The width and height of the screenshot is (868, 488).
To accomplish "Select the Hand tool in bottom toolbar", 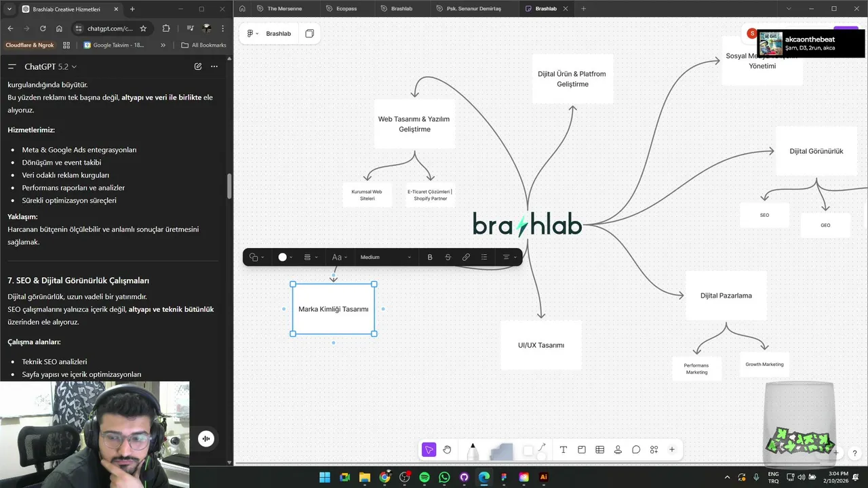I will [448, 449].
